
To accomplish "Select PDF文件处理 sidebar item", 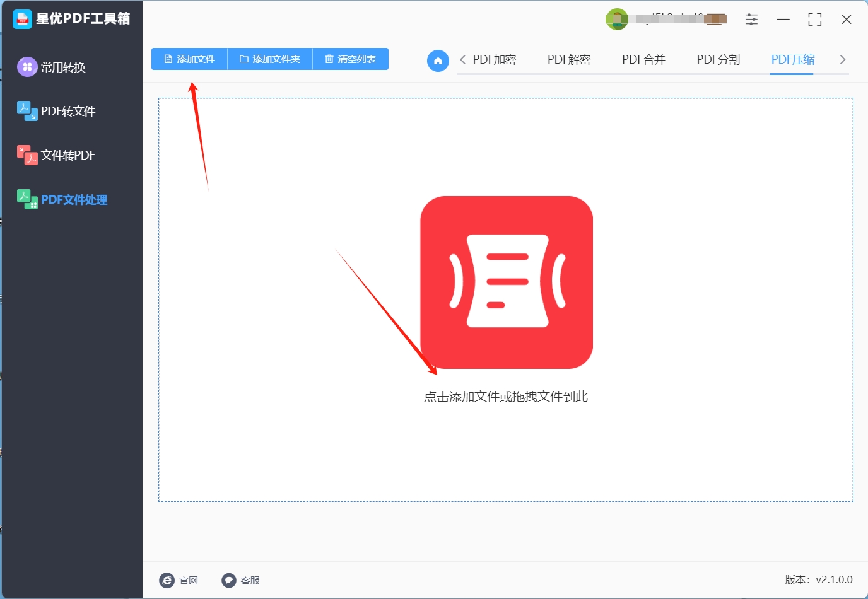I will click(62, 199).
